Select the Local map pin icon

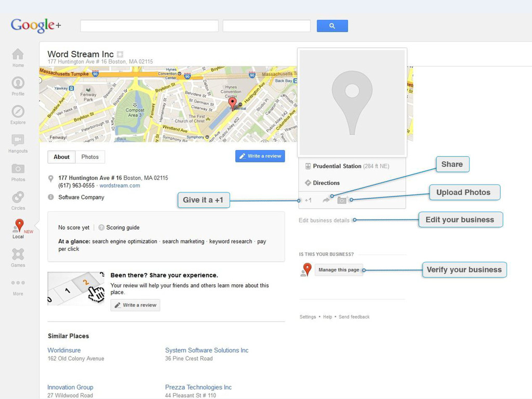[x=19, y=225]
